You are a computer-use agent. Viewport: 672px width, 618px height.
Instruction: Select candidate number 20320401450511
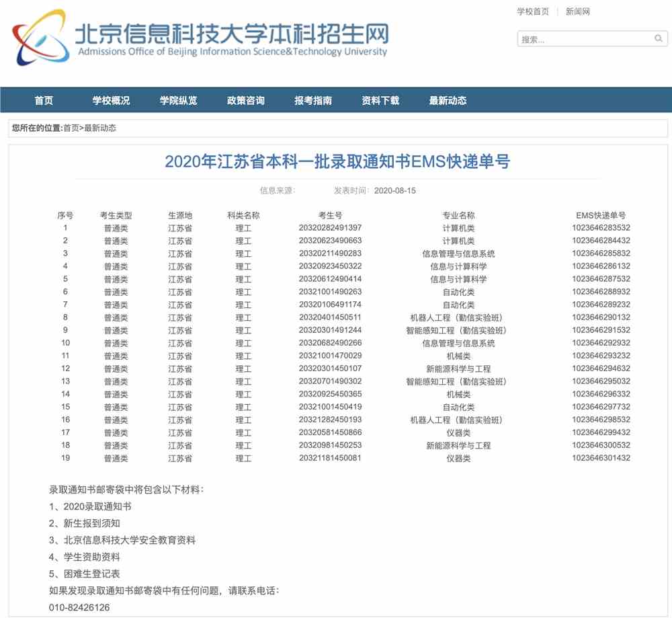330,317
